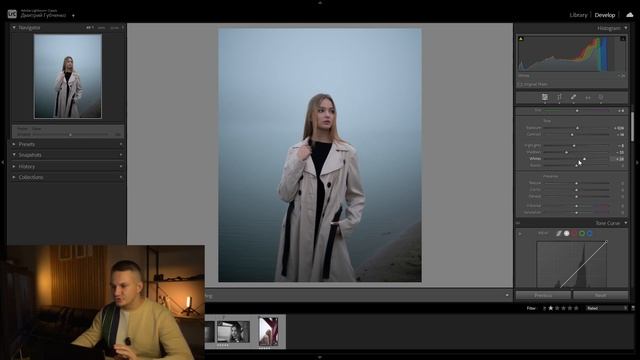
Task: Toggle highlight clipping indicator in histogram
Action: tap(623, 39)
